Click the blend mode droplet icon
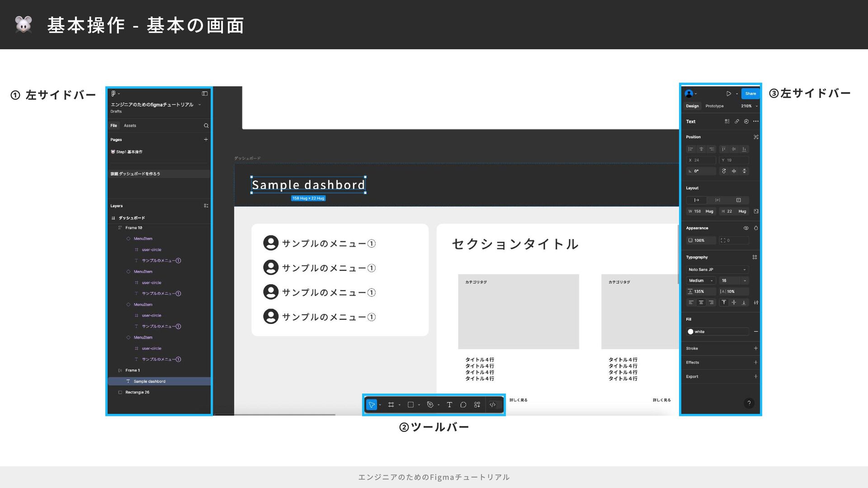Screen dimensions: 868x488 [x=756, y=228]
